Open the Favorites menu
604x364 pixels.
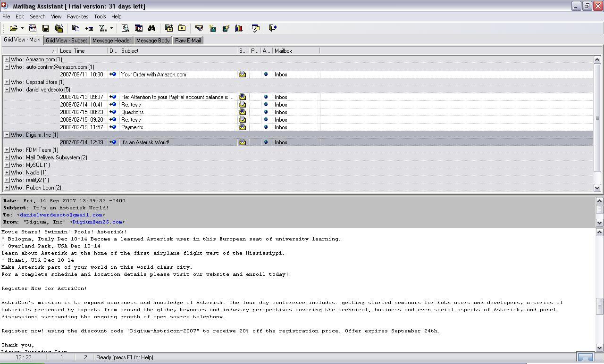(78, 17)
